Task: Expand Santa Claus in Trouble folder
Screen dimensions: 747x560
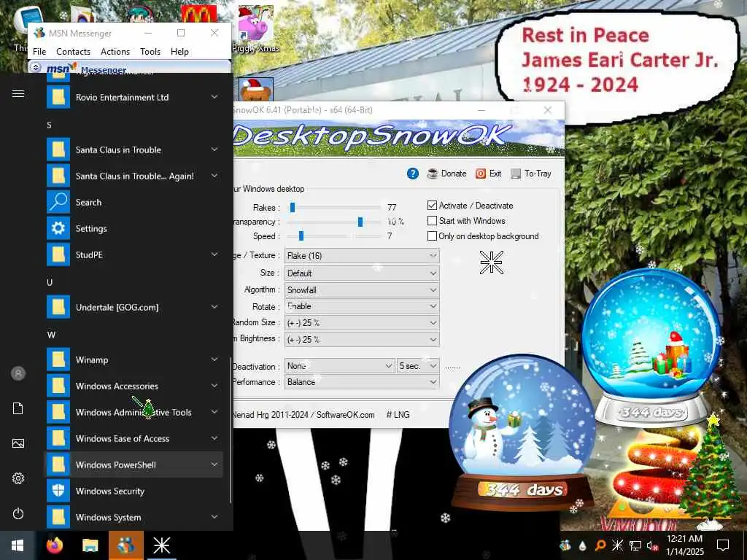Action: (134, 149)
